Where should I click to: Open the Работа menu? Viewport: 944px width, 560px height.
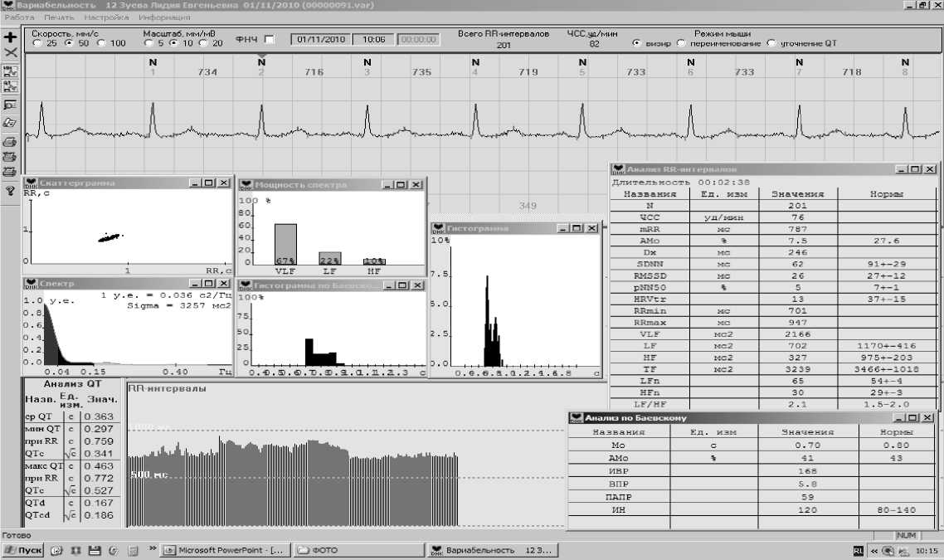pos(19,17)
